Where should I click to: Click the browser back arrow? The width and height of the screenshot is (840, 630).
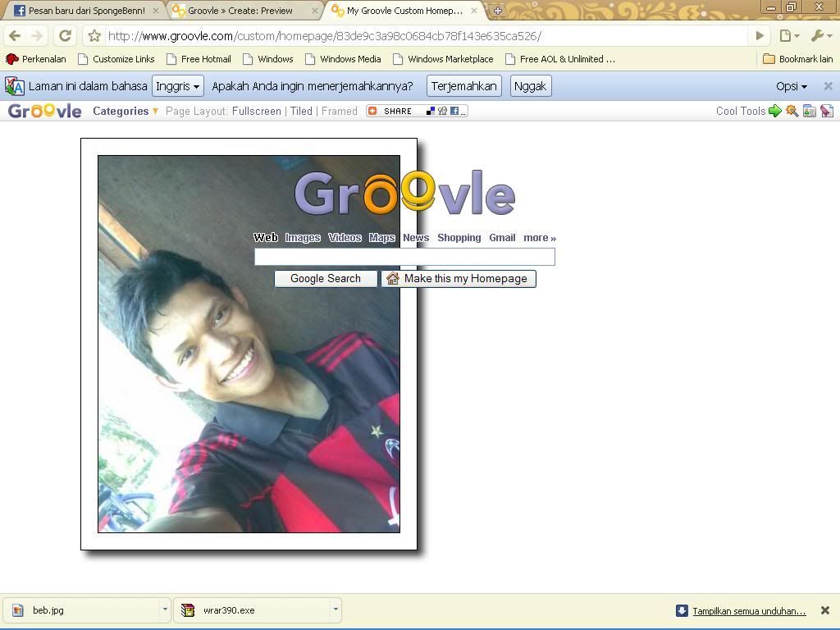(15, 36)
